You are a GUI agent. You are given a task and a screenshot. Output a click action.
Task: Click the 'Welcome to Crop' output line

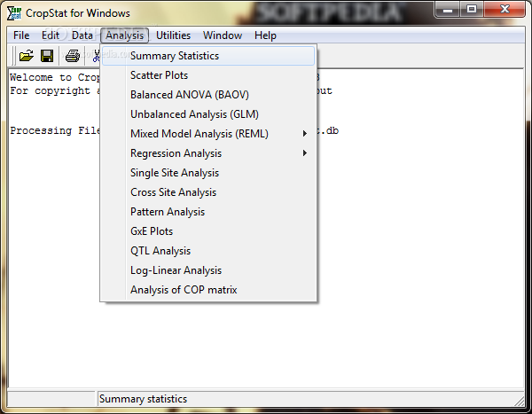(55, 77)
